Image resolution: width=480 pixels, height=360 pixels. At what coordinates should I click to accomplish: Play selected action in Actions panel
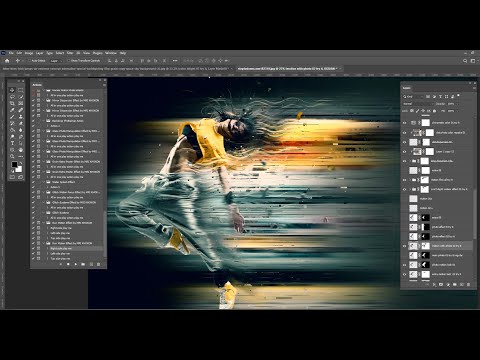coord(76,264)
